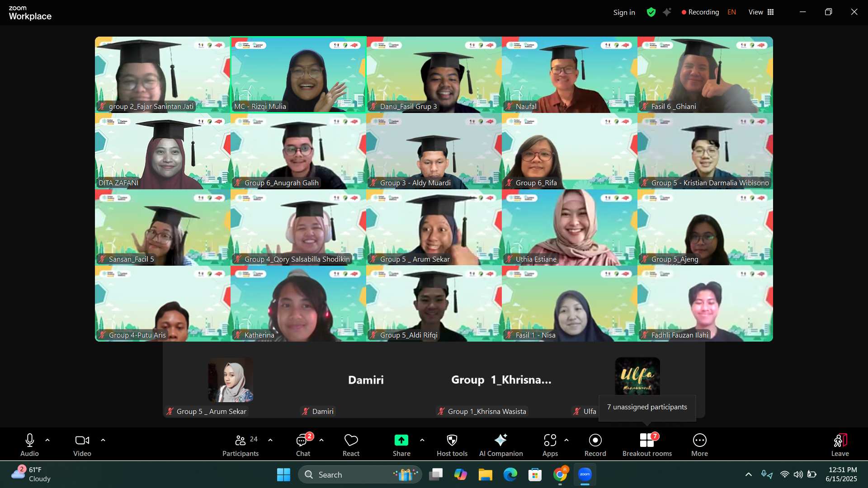The height and width of the screenshot is (488, 868).
Task: Open Host tools shield icon
Action: click(452, 445)
